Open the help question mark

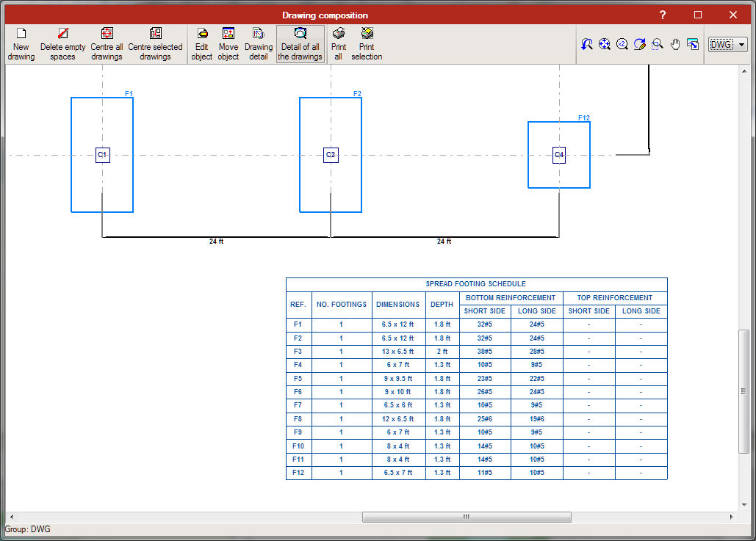click(663, 15)
